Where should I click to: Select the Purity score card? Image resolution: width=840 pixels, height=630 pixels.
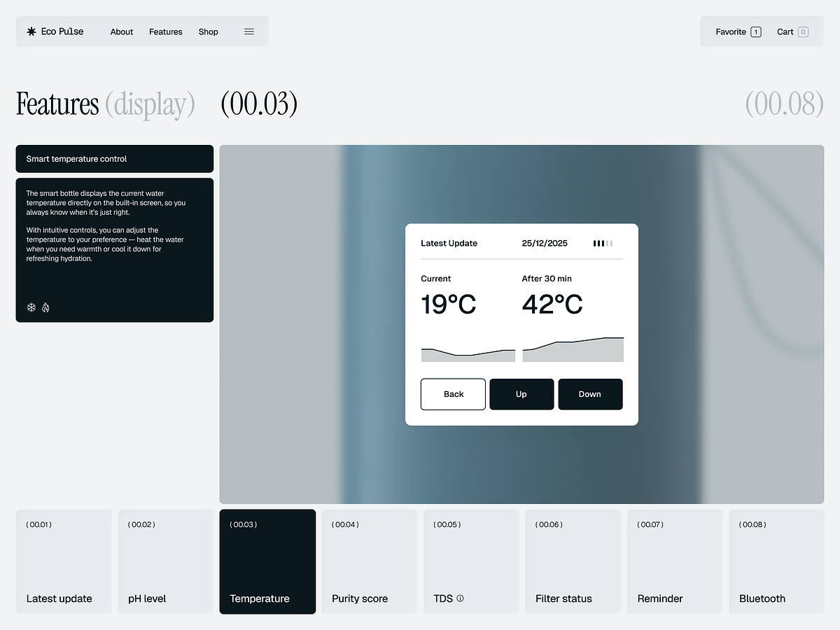click(x=369, y=561)
